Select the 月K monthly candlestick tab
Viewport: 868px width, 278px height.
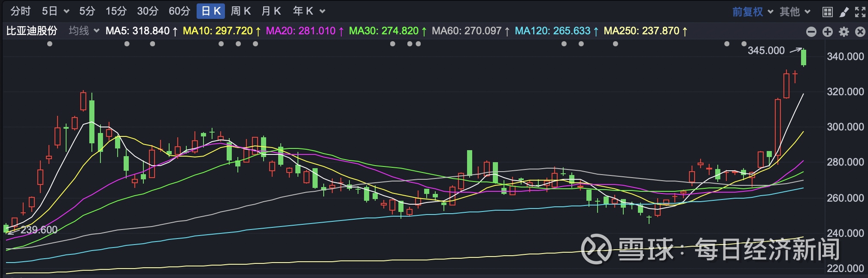(x=271, y=11)
